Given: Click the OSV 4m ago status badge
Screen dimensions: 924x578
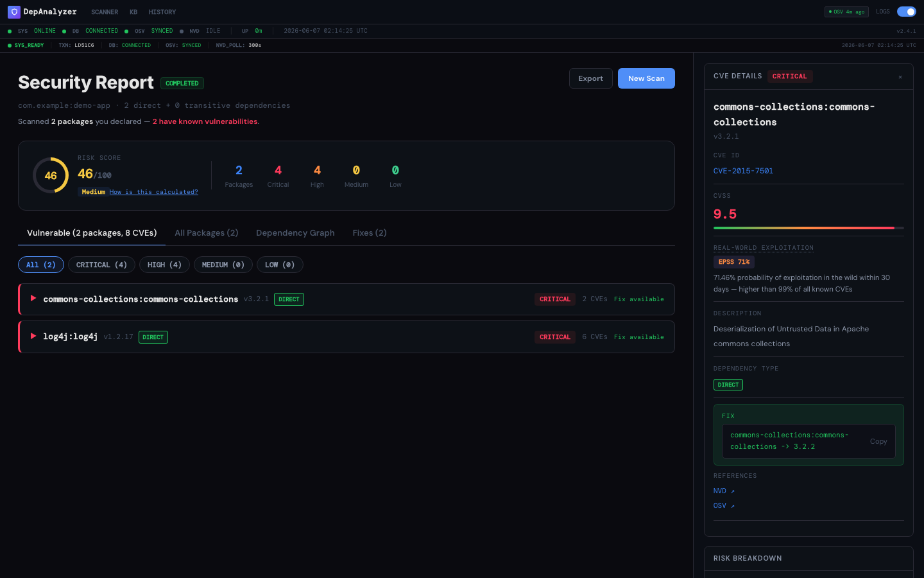Looking at the screenshot, I should [x=846, y=12].
